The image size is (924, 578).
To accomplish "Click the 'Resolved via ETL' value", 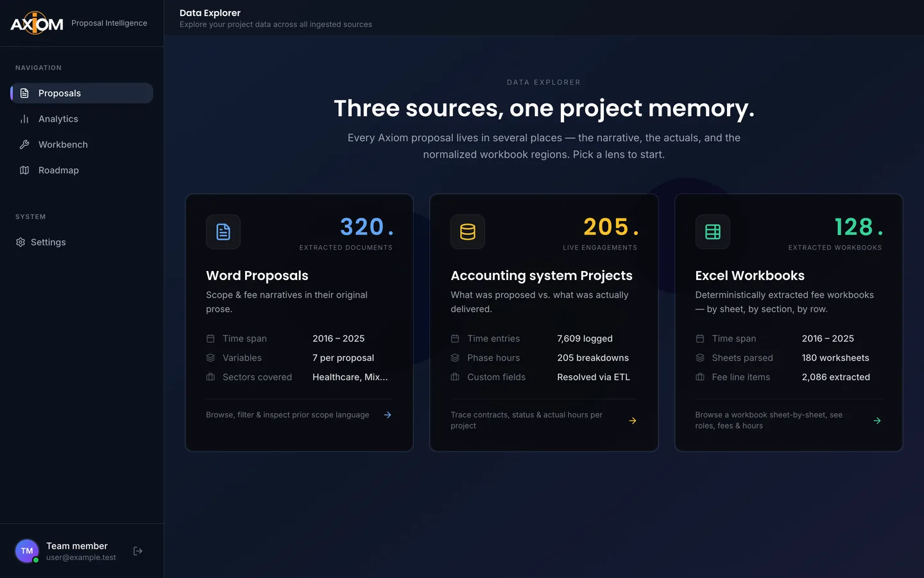I will pos(594,377).
